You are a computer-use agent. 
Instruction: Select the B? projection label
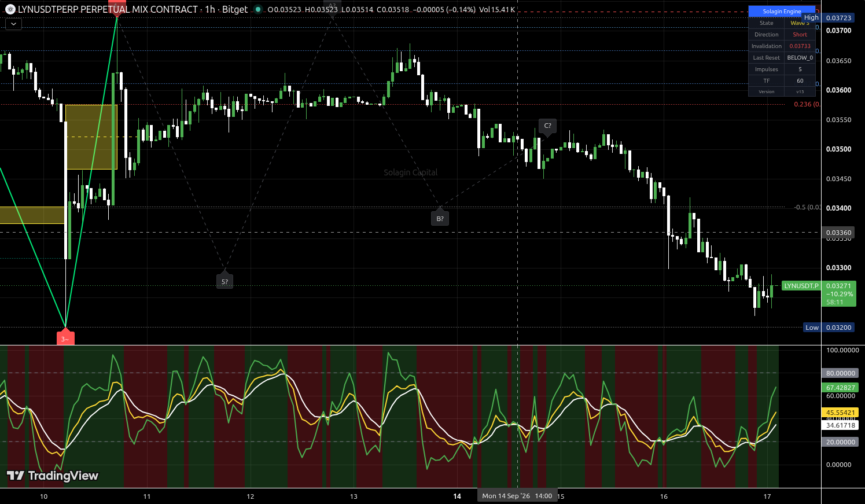440,218
